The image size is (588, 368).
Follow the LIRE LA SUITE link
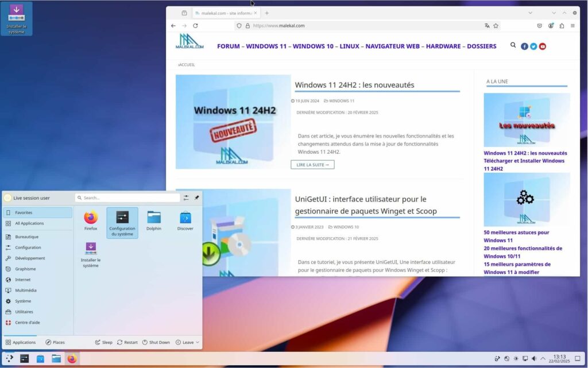312,164
